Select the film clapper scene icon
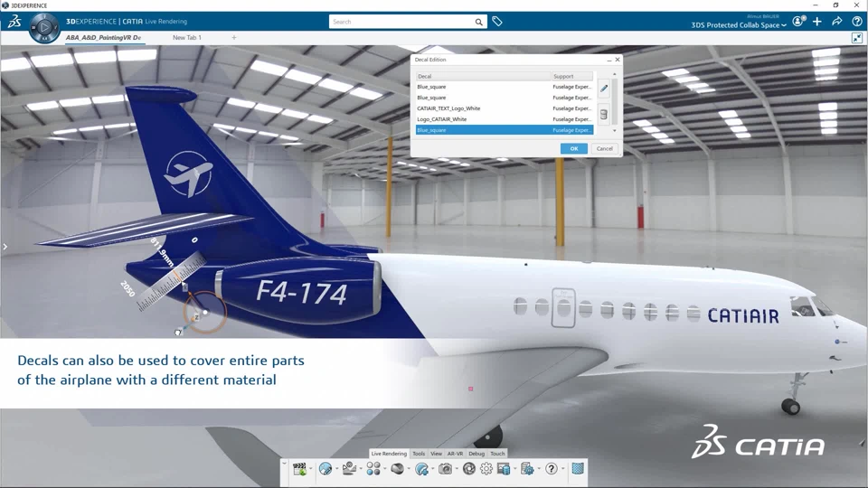Screen dimensions: 868x488 click(x=299, y=469)
